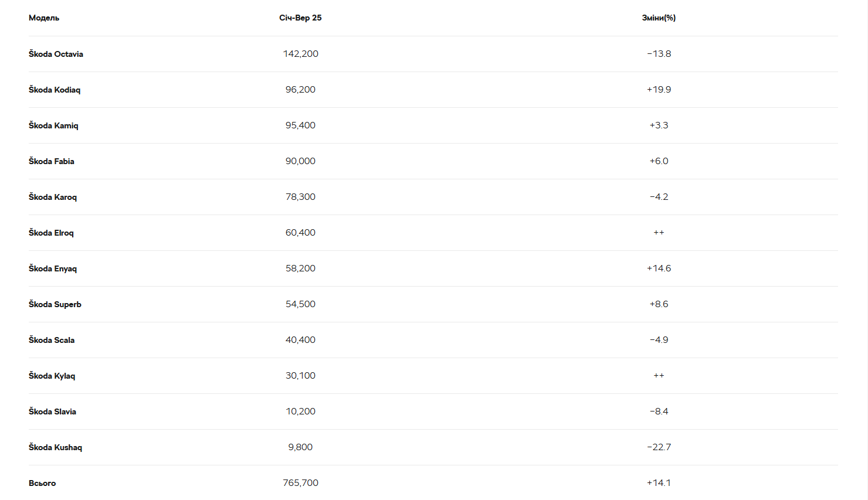Select the Škoda Octavia row label
This screenshot has width=868, height=500.
(56, 54)
